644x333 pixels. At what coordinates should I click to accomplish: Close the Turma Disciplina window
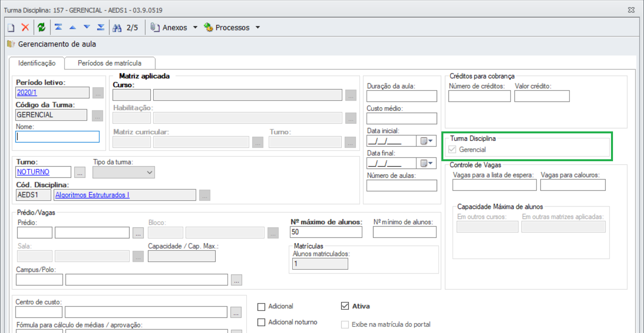coord(631,10)
